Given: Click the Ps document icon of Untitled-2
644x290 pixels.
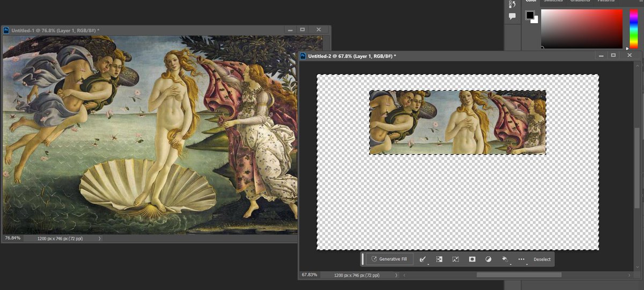Looking at the screenshot, I should click(x=303, y=55).
